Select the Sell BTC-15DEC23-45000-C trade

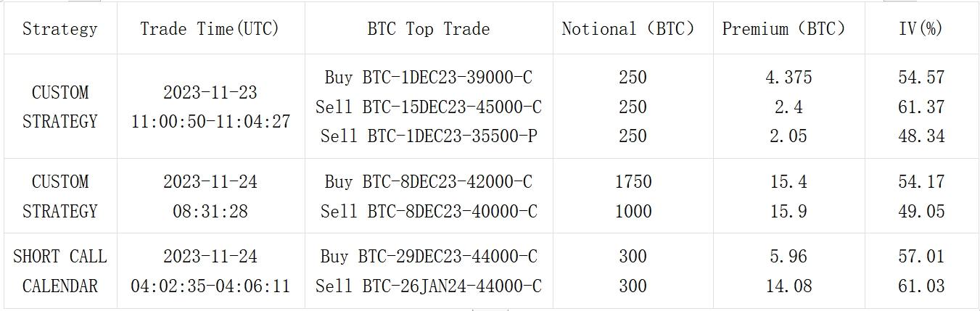pyautogui.click(x=428, y=107)
